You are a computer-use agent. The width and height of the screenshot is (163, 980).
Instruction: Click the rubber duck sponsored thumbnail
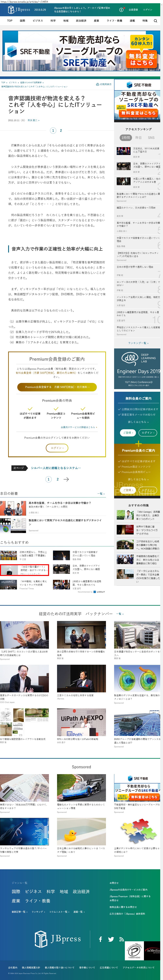pos(81,832)
